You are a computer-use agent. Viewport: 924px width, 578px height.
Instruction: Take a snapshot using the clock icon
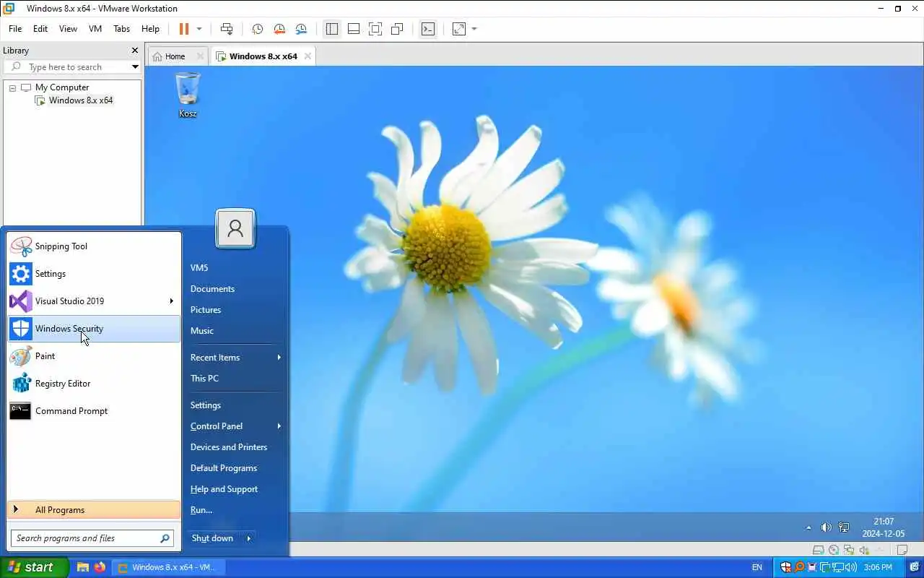tap(257, 29)
